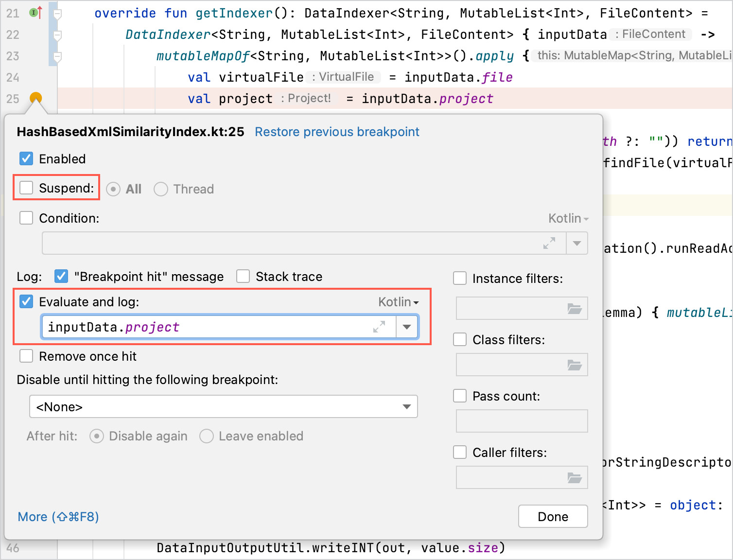Click the Done button

[553, 516]
